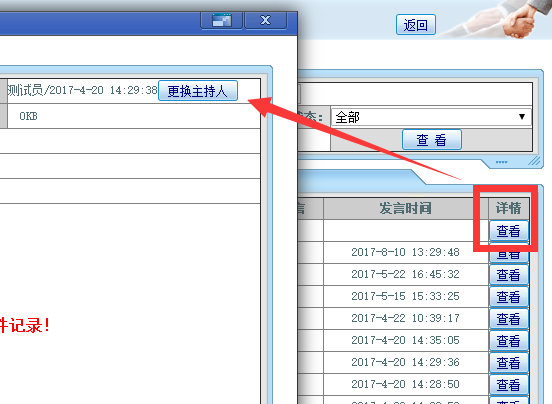Click the 发言时间 column header
Viewport: 552px width, 404px height.
pos(406,208)
